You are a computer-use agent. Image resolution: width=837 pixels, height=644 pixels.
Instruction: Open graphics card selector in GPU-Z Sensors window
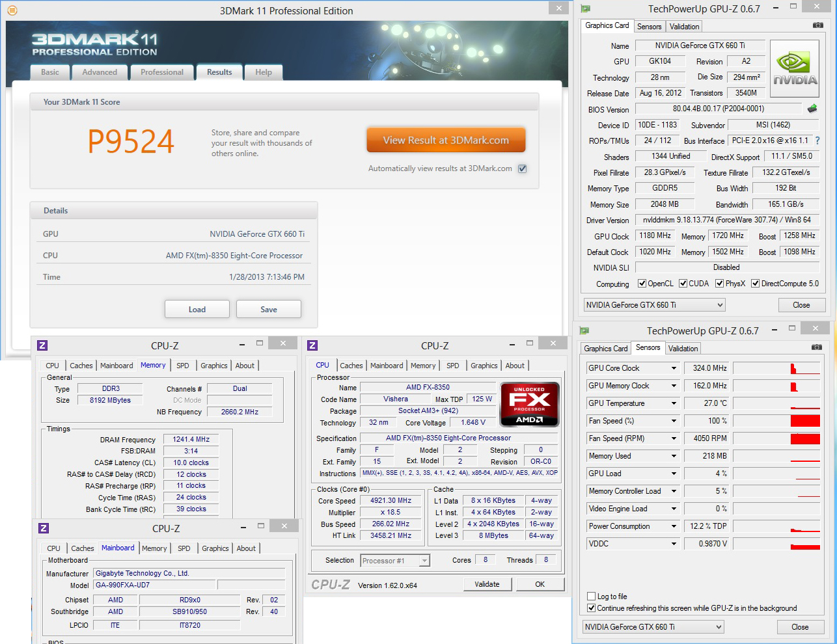coord(653,627)
